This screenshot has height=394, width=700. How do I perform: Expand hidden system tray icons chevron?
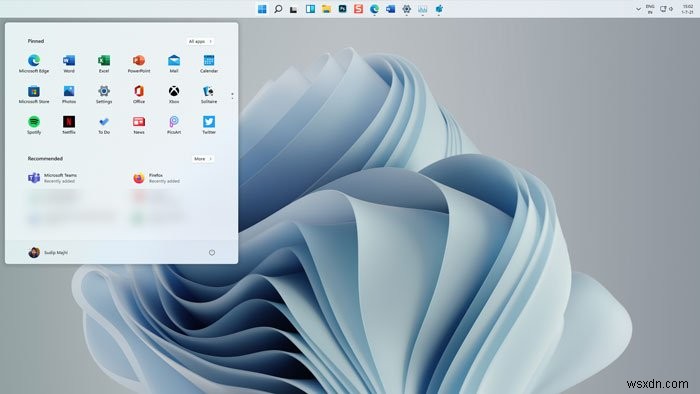[x=638, y=9]
